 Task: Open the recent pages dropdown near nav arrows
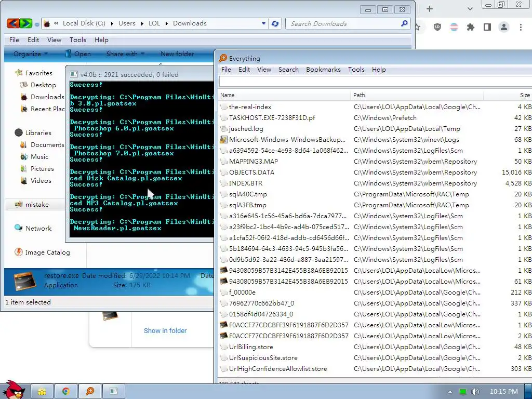tap(37, 24)
